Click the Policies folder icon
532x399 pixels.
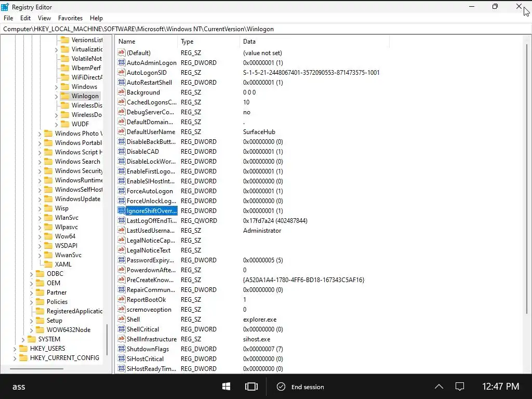click(x=41, y=302)
